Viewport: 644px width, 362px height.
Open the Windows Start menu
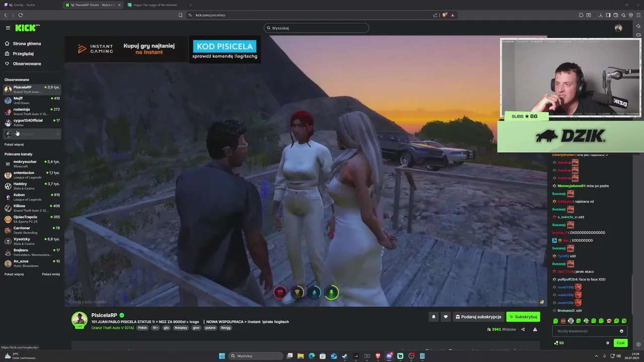[x=222, y=356]
